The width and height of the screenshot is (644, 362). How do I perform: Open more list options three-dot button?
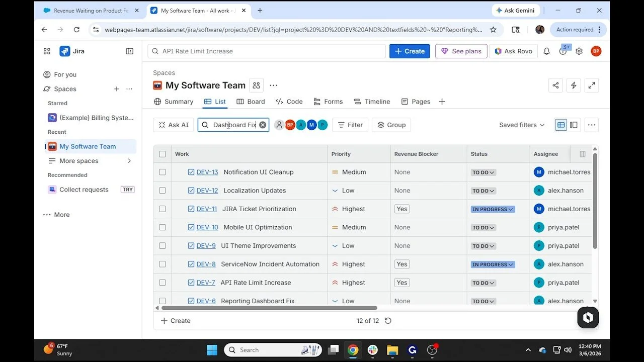[x=592, y=125]
